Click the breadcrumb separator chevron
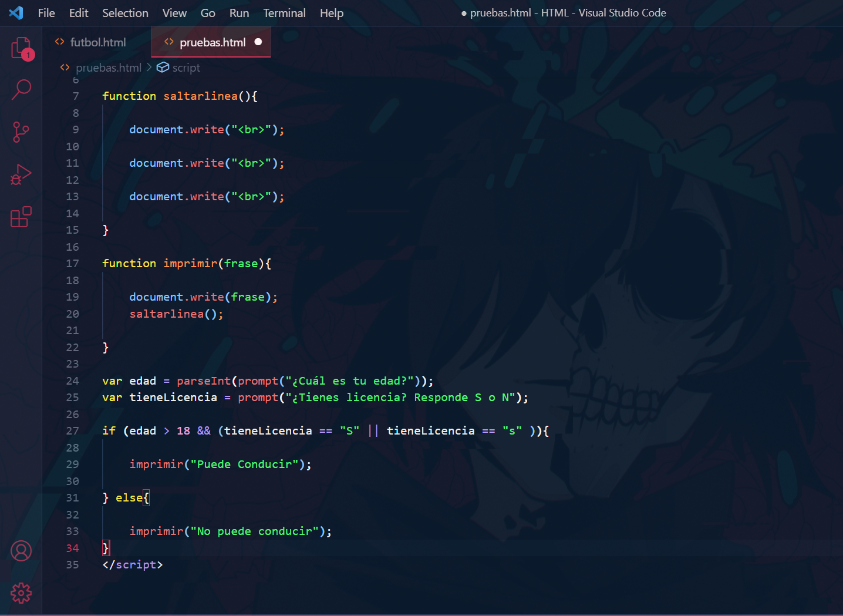The image size is (843, 616). point(149,68)
